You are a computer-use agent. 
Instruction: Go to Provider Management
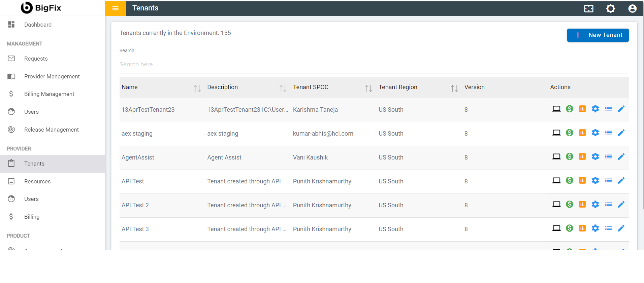tap(53, 76)
